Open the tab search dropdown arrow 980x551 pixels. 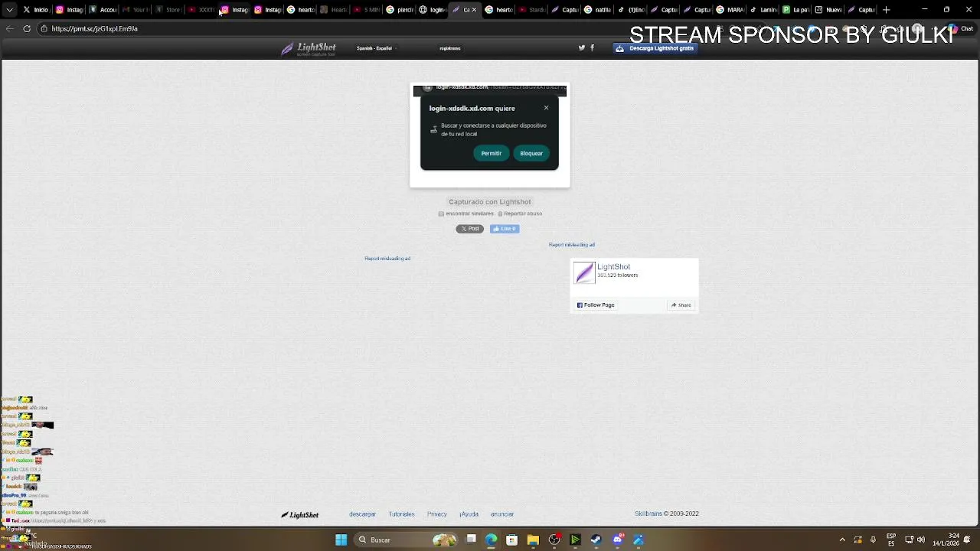tap(9, 10)
